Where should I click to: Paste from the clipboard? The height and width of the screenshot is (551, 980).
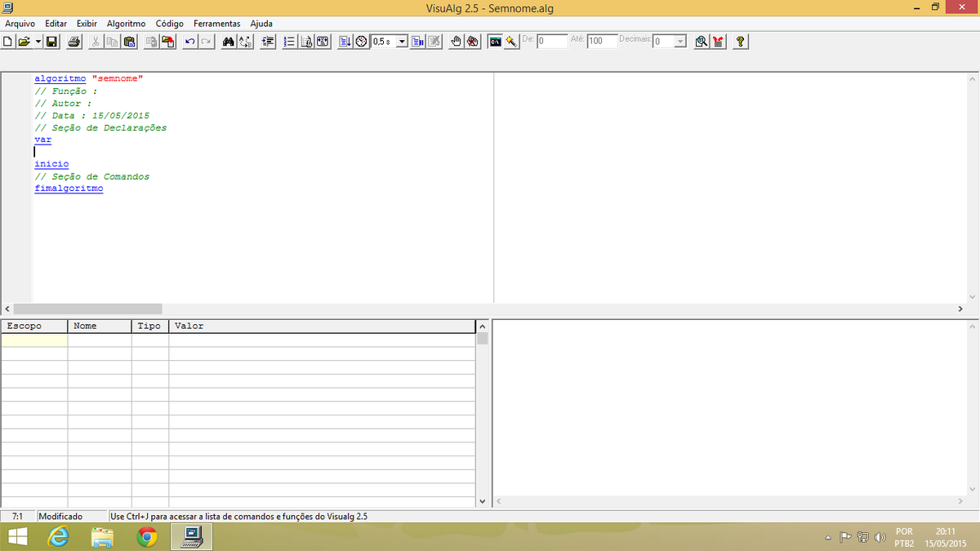(129, 41)
